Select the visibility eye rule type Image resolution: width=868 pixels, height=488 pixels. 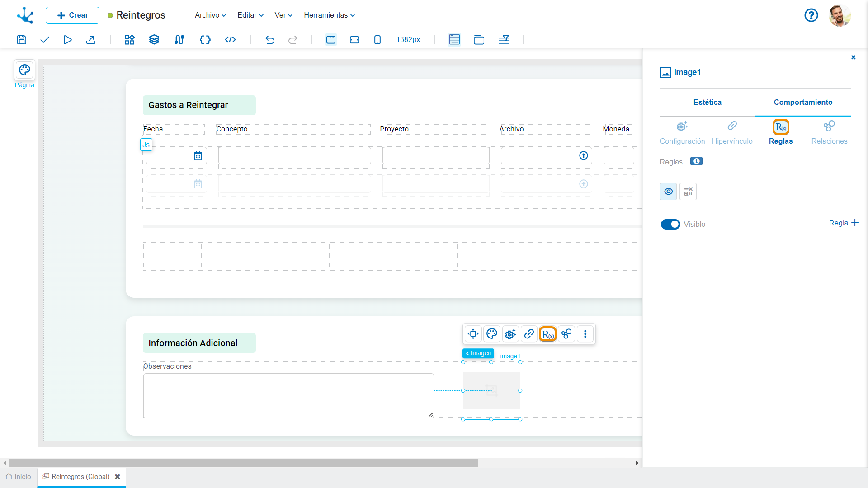point(669,192)
